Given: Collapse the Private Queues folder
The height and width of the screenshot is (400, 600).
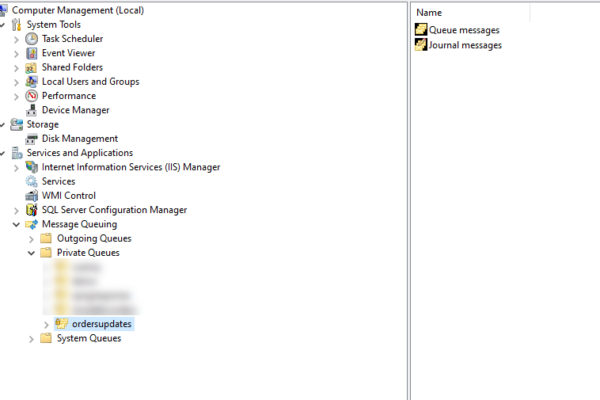Looking at the screenshot, I should (31, 254).
